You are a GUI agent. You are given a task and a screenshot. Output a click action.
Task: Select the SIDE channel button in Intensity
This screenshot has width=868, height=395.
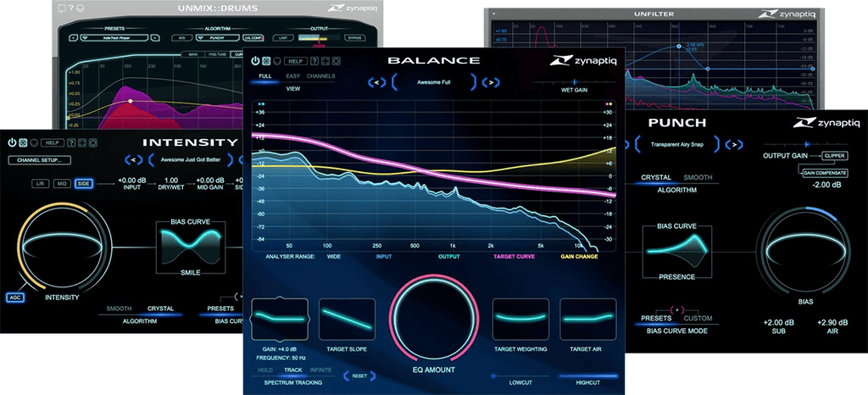click(x=84, y=184)
